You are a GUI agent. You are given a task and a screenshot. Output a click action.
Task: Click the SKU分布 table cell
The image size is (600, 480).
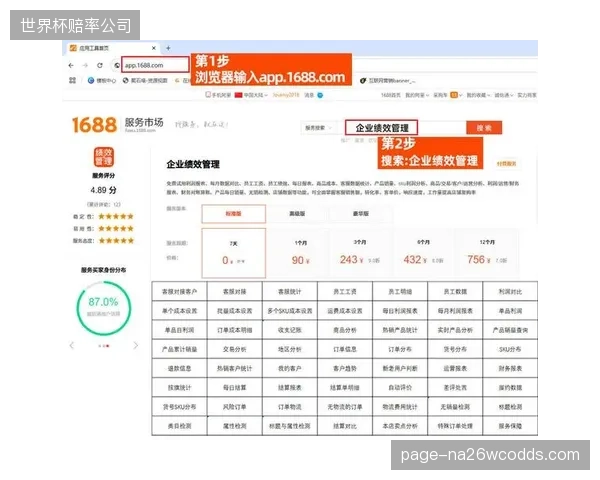click(510, 349)
